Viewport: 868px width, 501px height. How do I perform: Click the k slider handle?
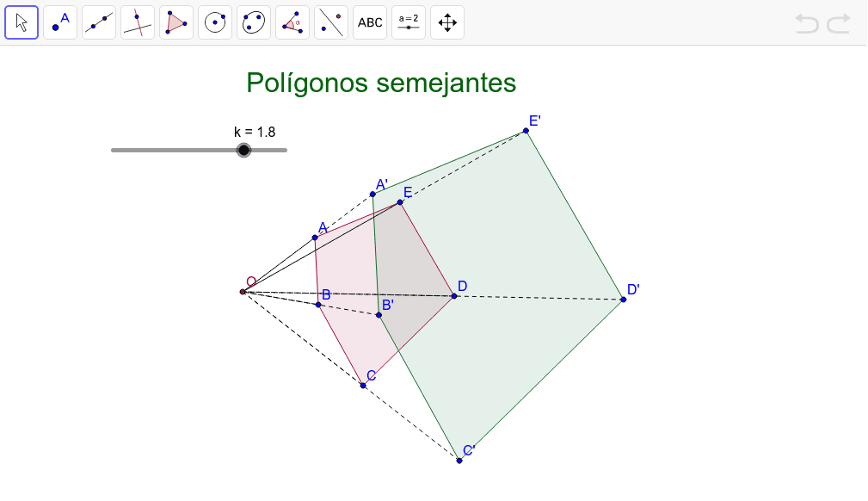click(243, 150)
